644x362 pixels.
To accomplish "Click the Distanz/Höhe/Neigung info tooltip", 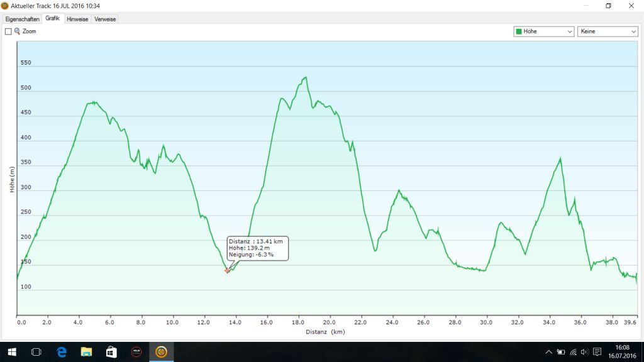I will pyautogui.click(x=257, y=248).
